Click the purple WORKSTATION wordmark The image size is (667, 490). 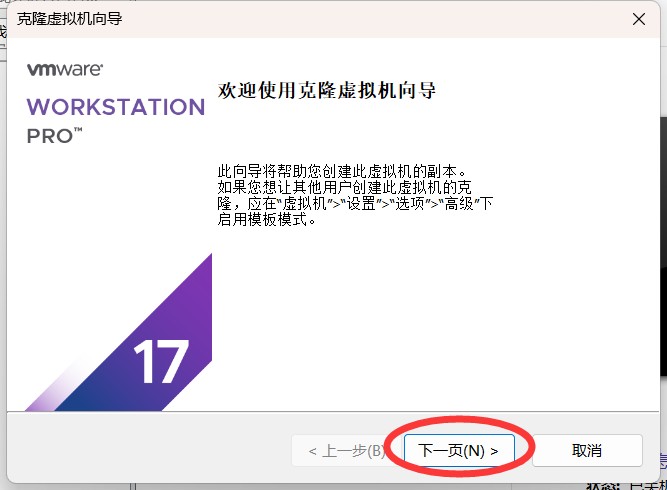[x=115, y=107]
